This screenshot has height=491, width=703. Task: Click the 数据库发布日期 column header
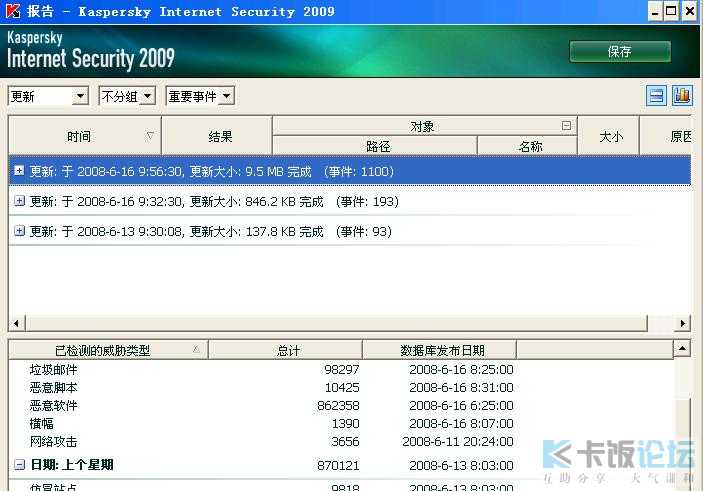click(x=439, y=350)
